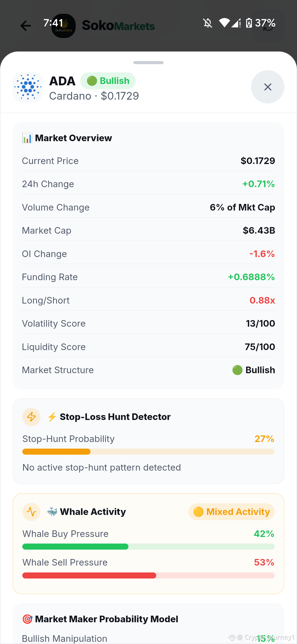This screenshot has width=297, height=644.
Task: Select the Funding Rate row
Action: point(148,277)
